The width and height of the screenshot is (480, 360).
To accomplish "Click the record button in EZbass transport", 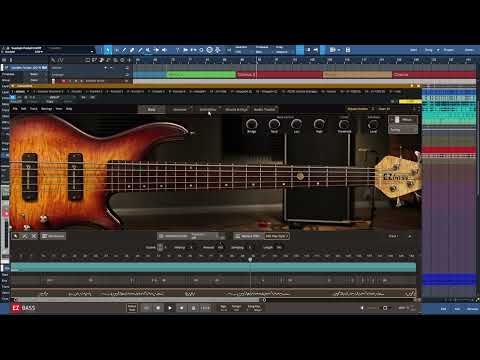I will click(x=181, y=308).
